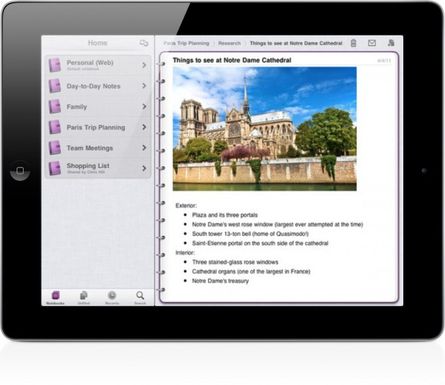Viewport: 445px width, 385px height.
Task: Select the Notebooks tab icon
Action: click(55, 297)
